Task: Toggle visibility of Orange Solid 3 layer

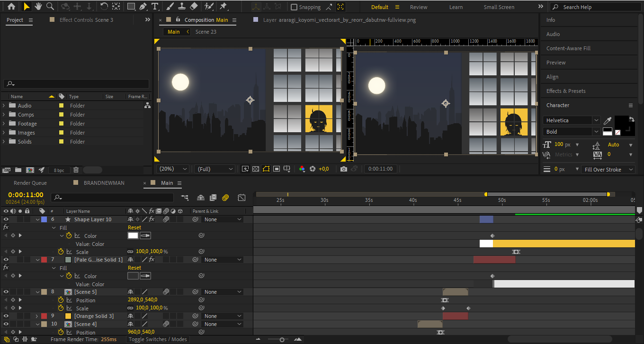Action: tap(6, 316)
